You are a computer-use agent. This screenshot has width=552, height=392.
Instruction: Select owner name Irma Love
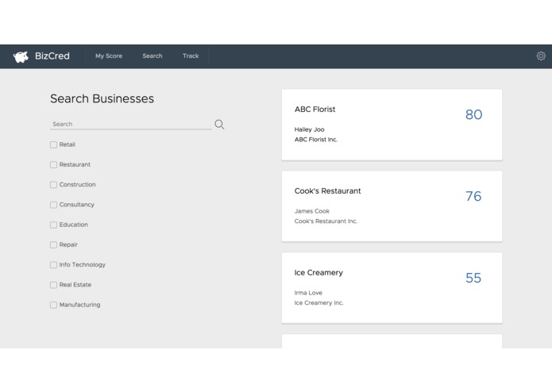[x=308, y=293]
